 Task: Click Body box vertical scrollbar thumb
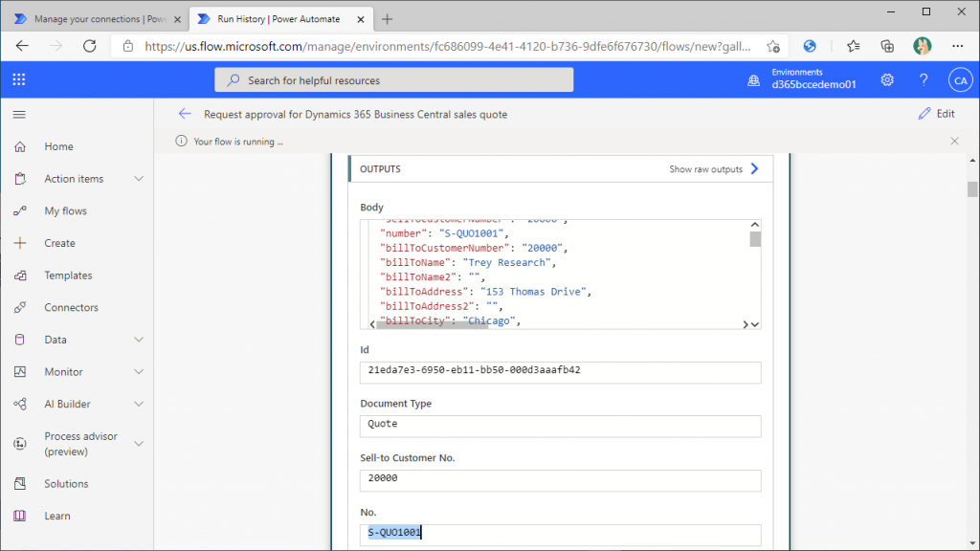755,239
